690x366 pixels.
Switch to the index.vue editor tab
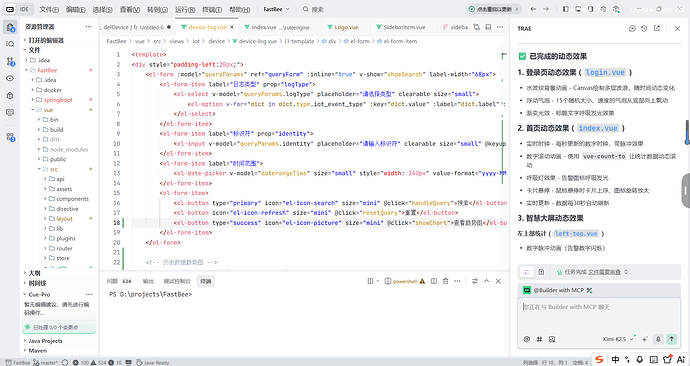point(277,27)
